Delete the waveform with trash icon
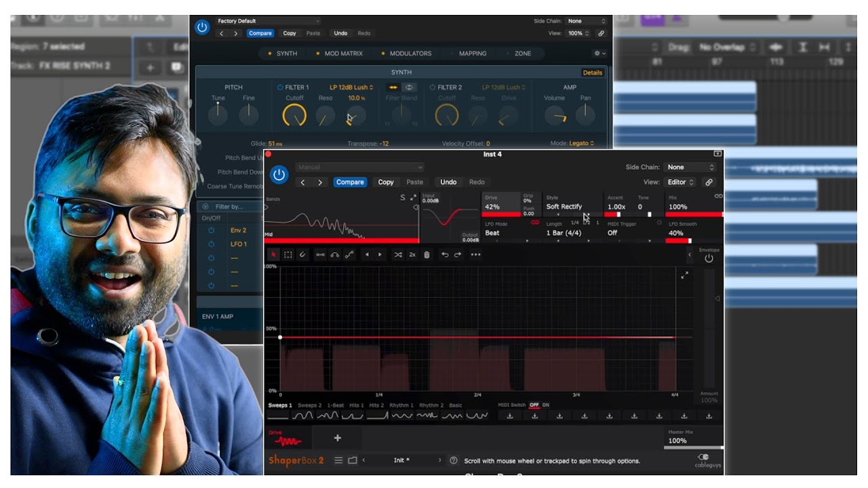The image size is (868, 488). 427,255
